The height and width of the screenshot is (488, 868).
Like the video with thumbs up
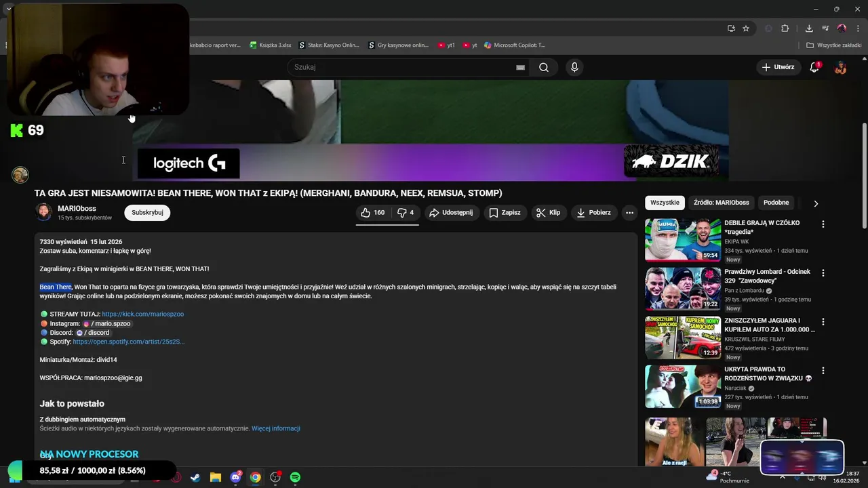[x=373, y=213]
